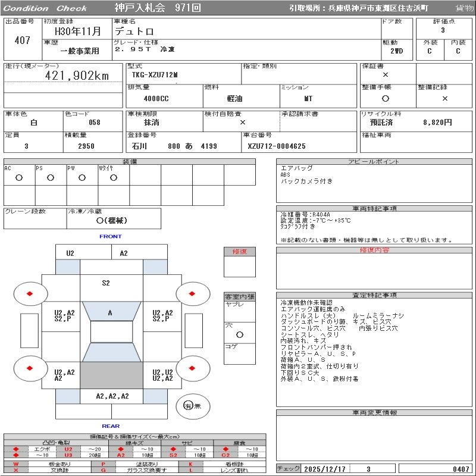Image resolution: width=476 pixels, height=476 pixels.
Task: Click the circle mark under AC equipment
Action: click(19, 177)
